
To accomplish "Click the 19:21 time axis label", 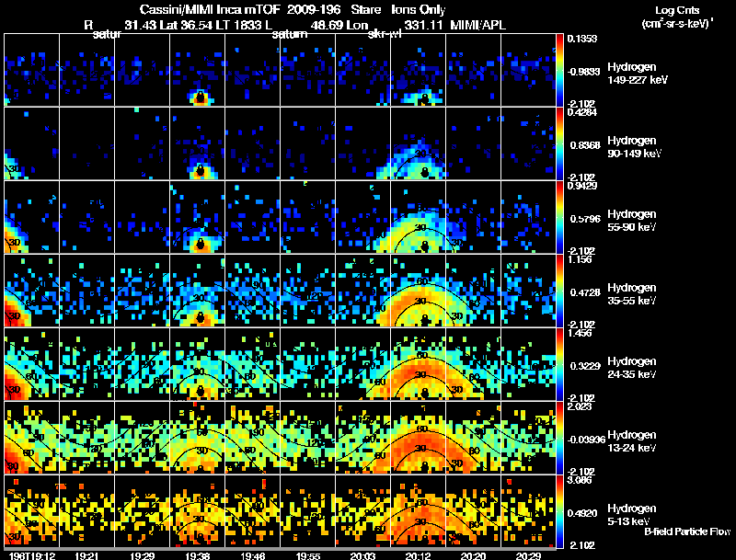I will (x=86, y=556).
